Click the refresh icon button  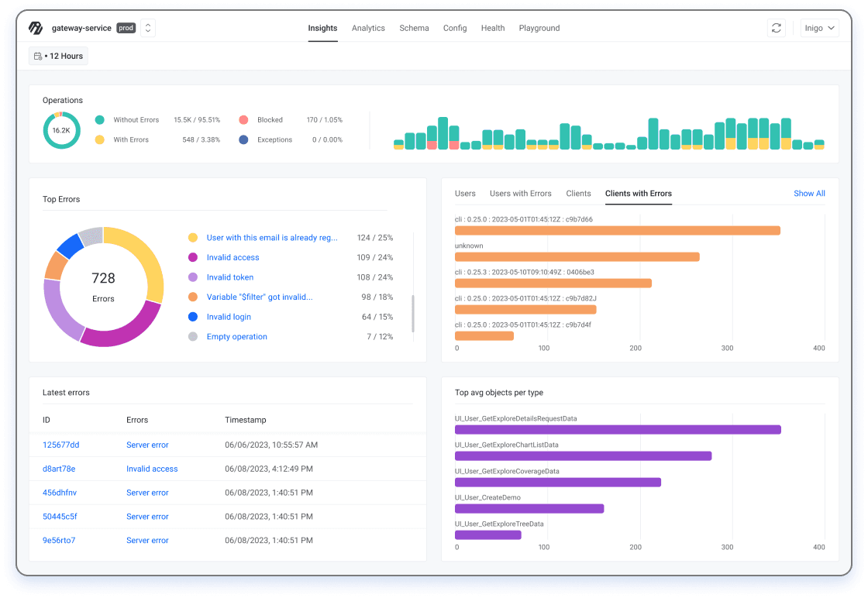(776, 28)
